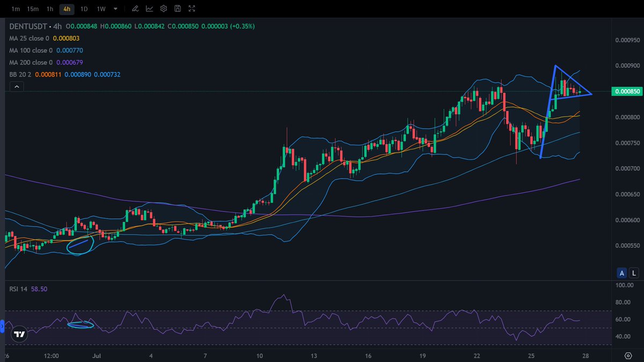Click the 0.000750 price axis label
The height and width of the screenshot is (362, 644).
(626, 143)
